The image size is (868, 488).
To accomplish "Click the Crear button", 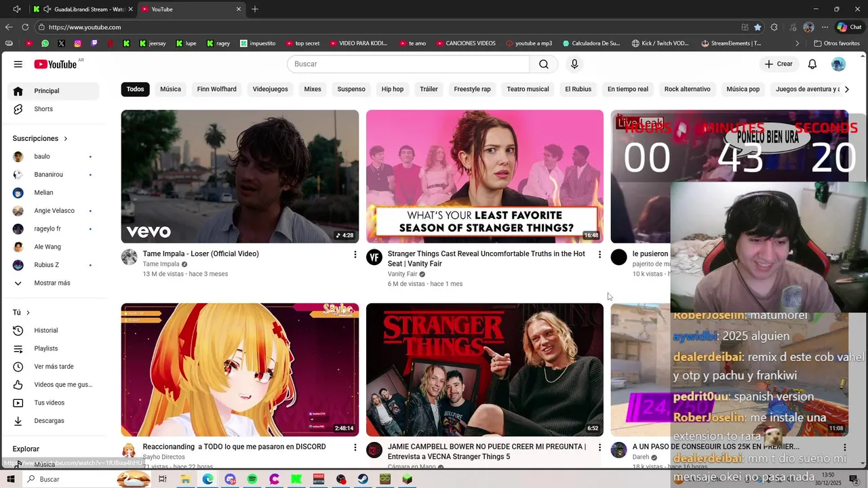I will tap(778, 64).
